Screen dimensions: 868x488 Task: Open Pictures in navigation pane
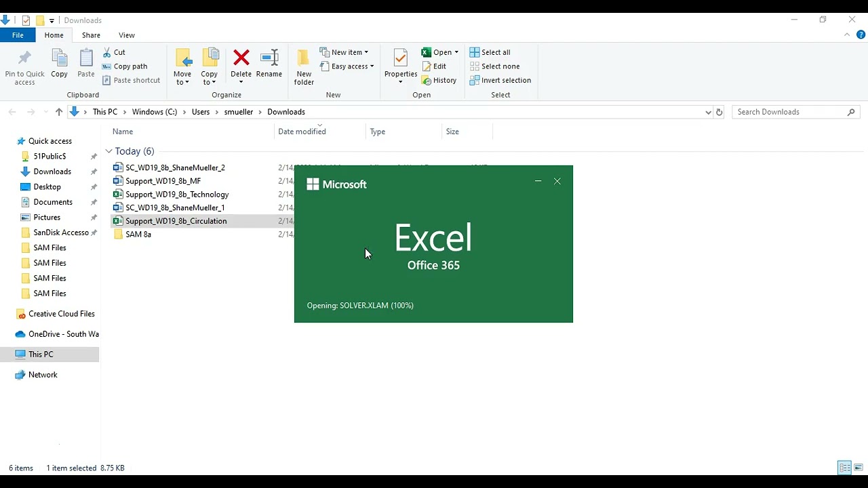(x=47, y=218)
